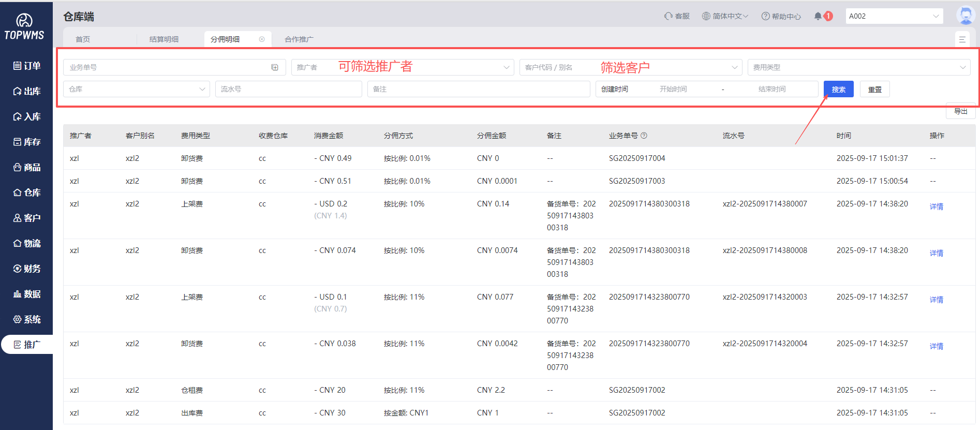The height and width of the screenshot is (430, 980).
Task: Open the Help Center link
Action: click(x=781, y=16)
